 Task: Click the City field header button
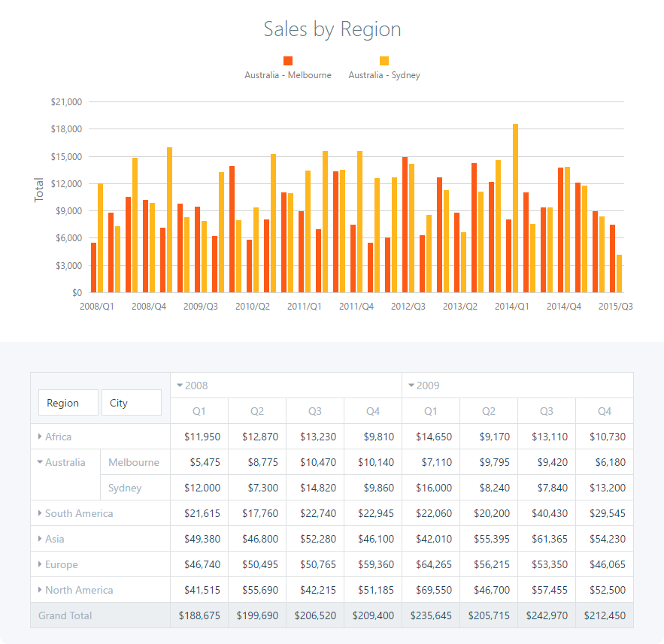click(x=132, y=402)
